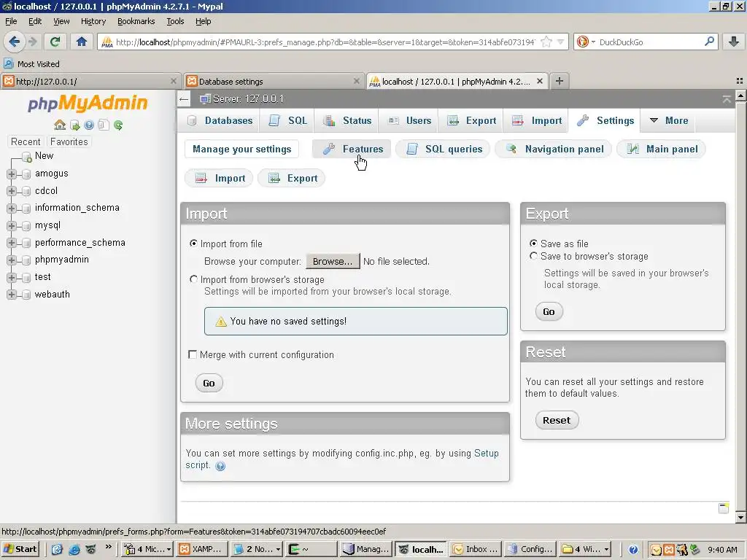Expand the mysql database node
Viewport: 747px width, 560px height.
coord(12,225)
